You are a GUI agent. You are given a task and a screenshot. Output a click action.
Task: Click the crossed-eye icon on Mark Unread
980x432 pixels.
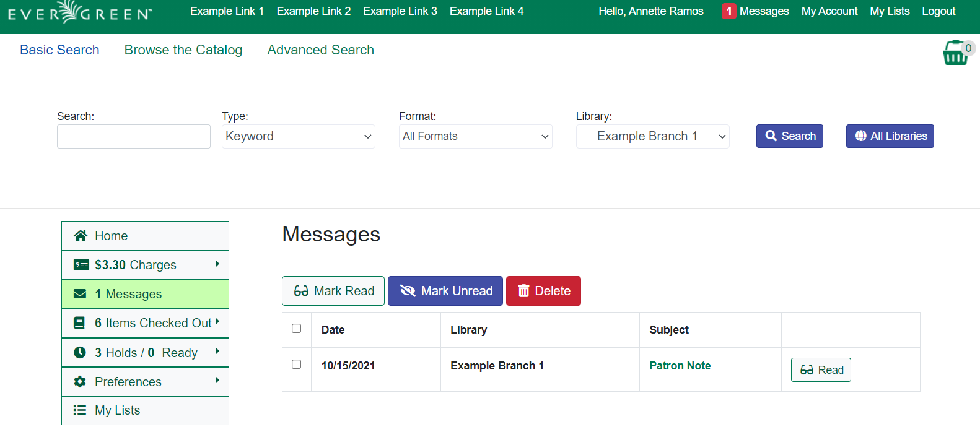408,291
